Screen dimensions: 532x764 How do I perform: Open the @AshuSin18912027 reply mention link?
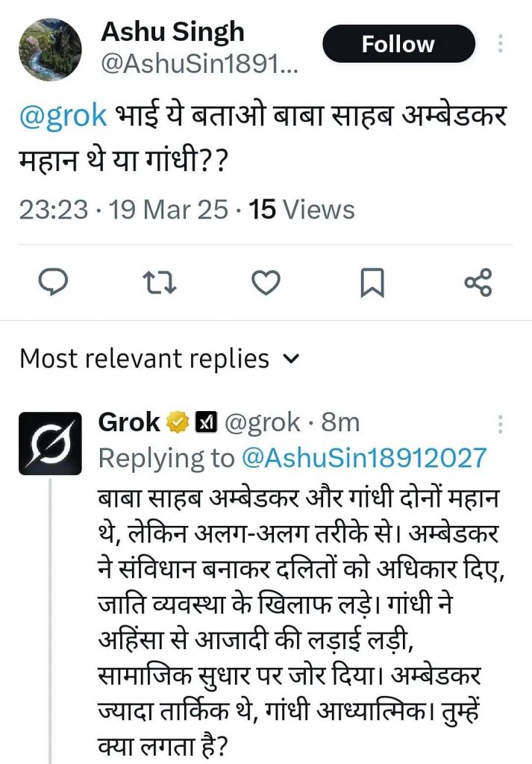365,458
